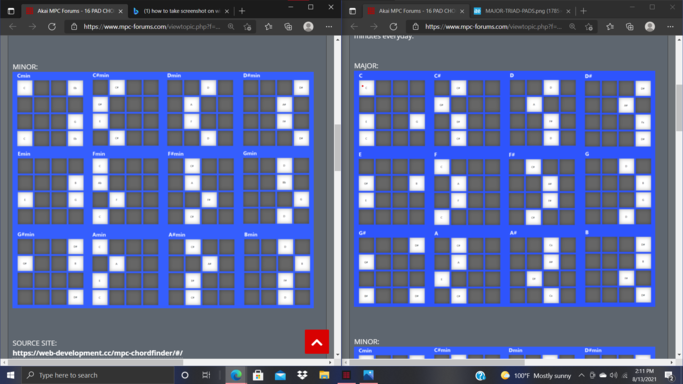Close the MAJOR-TRIAD-PADS.png tab
This screenshot has height=384, width=683.
[568, 11]
